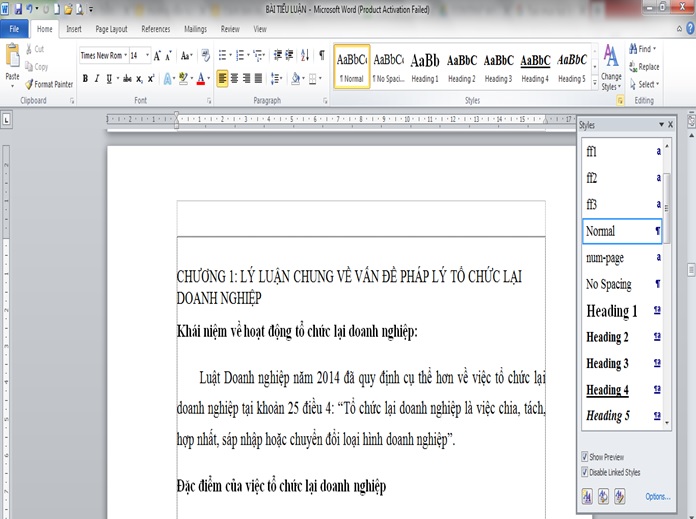Click the Format Painter tool

52,84
